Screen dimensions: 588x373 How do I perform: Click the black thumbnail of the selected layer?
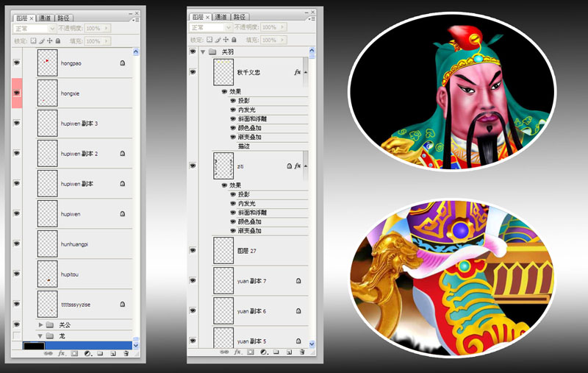coord(34,346)
